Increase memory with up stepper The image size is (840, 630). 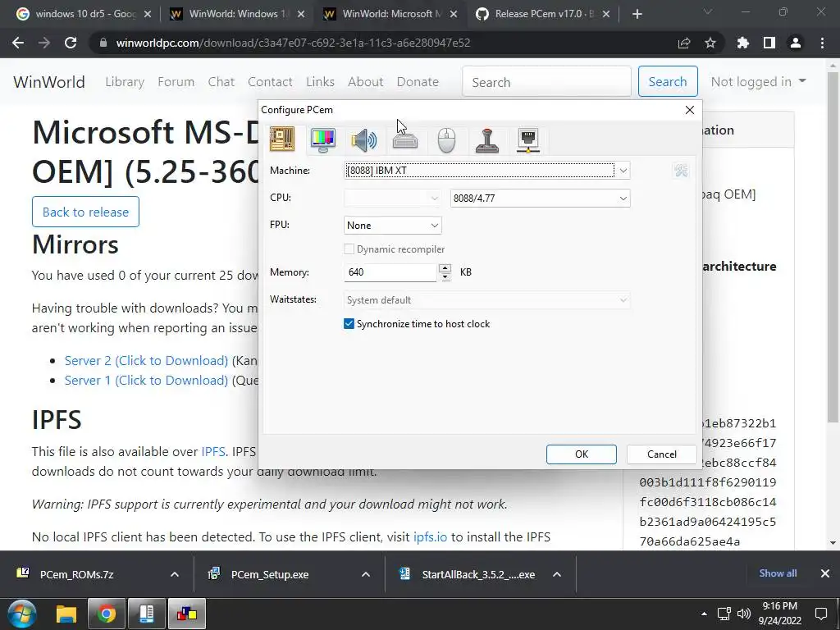tap(445, 268)
